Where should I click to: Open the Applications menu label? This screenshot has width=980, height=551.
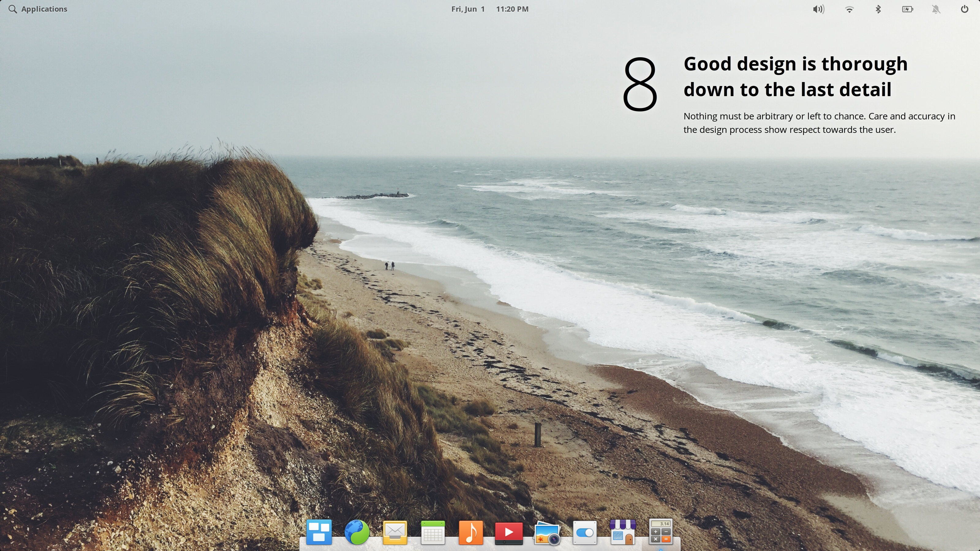pyautogui.click(x=44, y=9)
